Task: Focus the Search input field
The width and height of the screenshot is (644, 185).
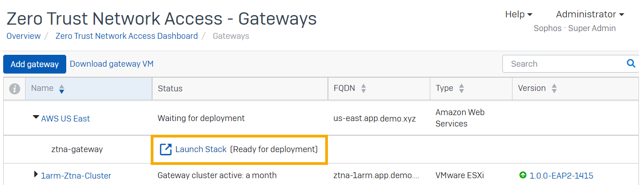Action: pos(564,64)
